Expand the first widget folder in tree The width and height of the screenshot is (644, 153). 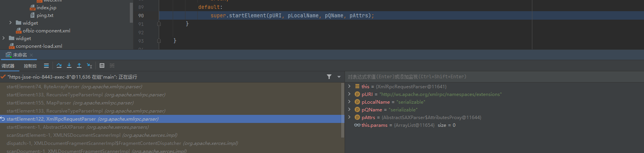(x=10, y=23)
